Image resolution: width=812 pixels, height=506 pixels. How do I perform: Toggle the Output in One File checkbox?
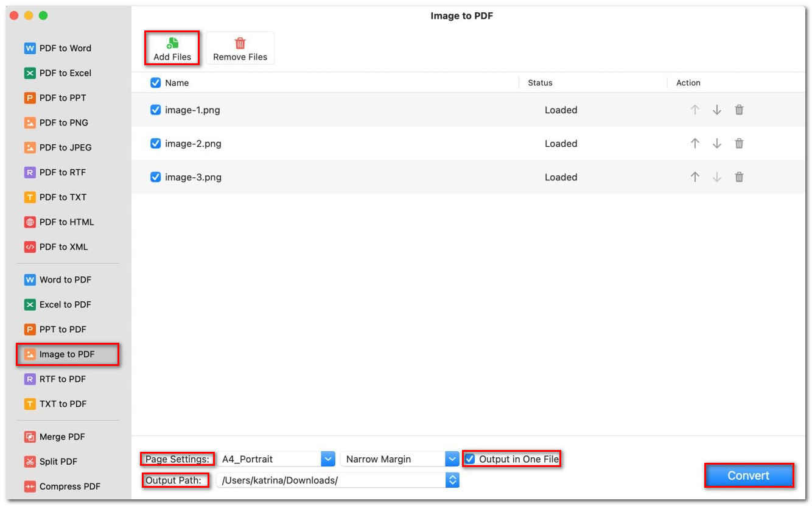coord(470,459)
